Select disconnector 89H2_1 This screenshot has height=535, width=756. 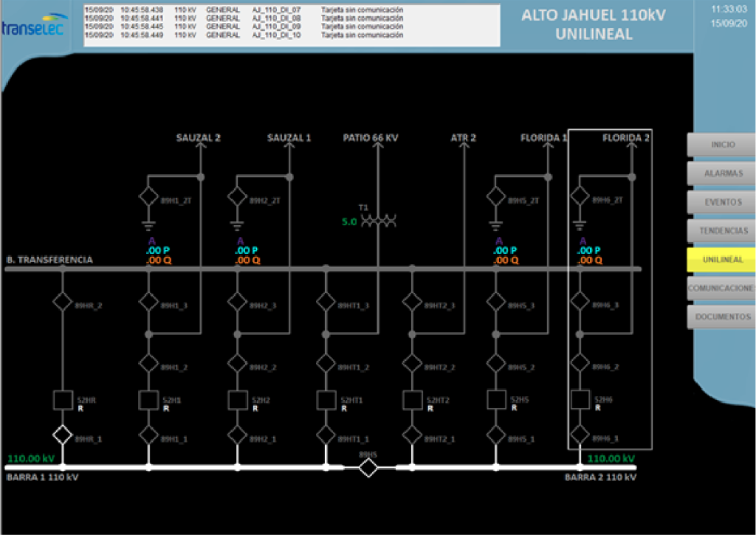click(x=237, y=435)
